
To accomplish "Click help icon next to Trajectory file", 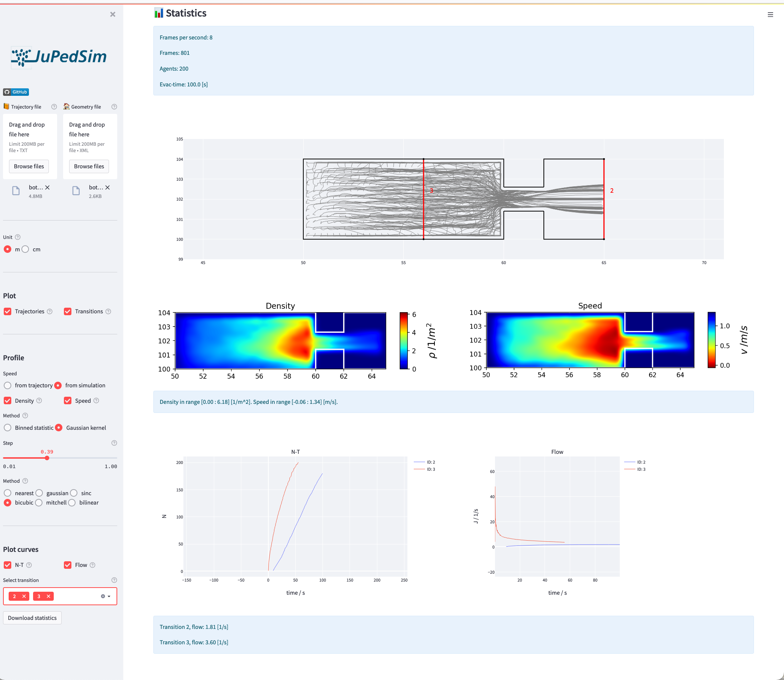I will [54, 107].
